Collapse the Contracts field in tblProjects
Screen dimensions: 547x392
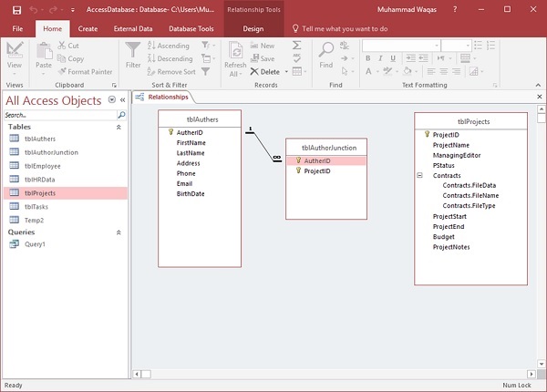[419, 176]
